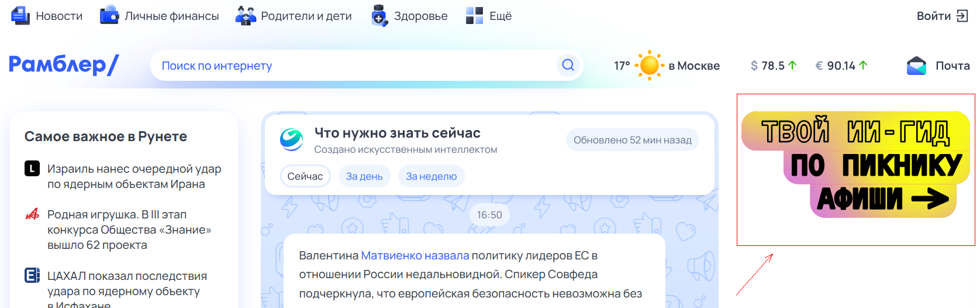Click the Самое важное в Рунете heading

pyautogui.click(x=106, y=136)
